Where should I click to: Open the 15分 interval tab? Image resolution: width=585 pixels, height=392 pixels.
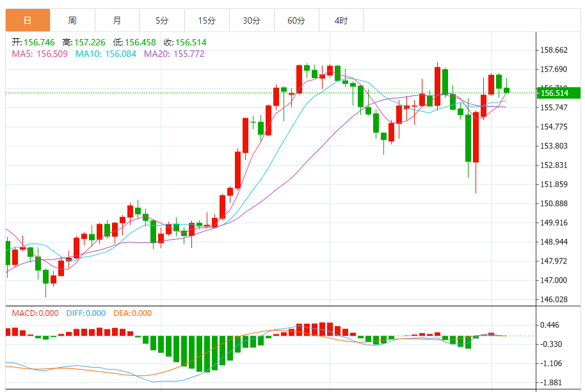coord(207,20)
